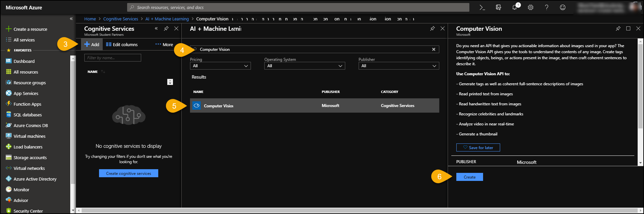
Task: Collapse the Cognitive Services blade
Action: point(156,28)
